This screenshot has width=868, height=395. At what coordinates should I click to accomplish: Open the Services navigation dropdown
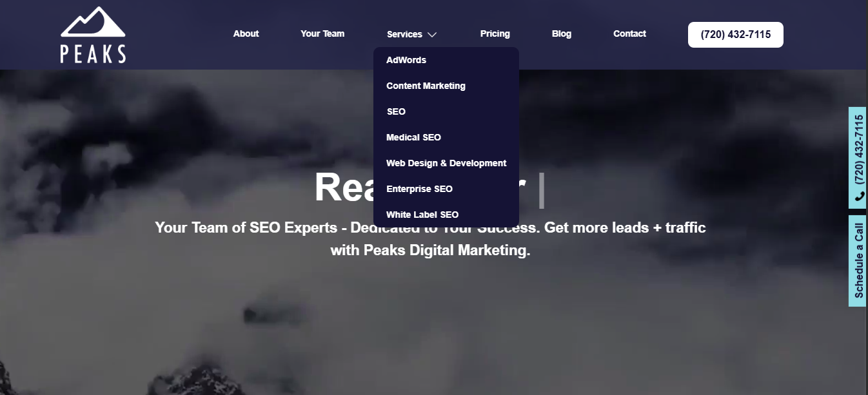404,34
